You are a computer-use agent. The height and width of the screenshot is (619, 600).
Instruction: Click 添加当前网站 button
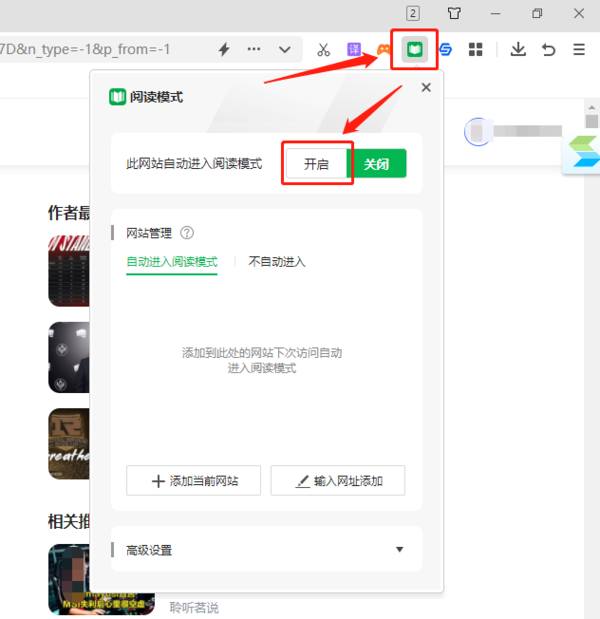click(x=193, y=480)
